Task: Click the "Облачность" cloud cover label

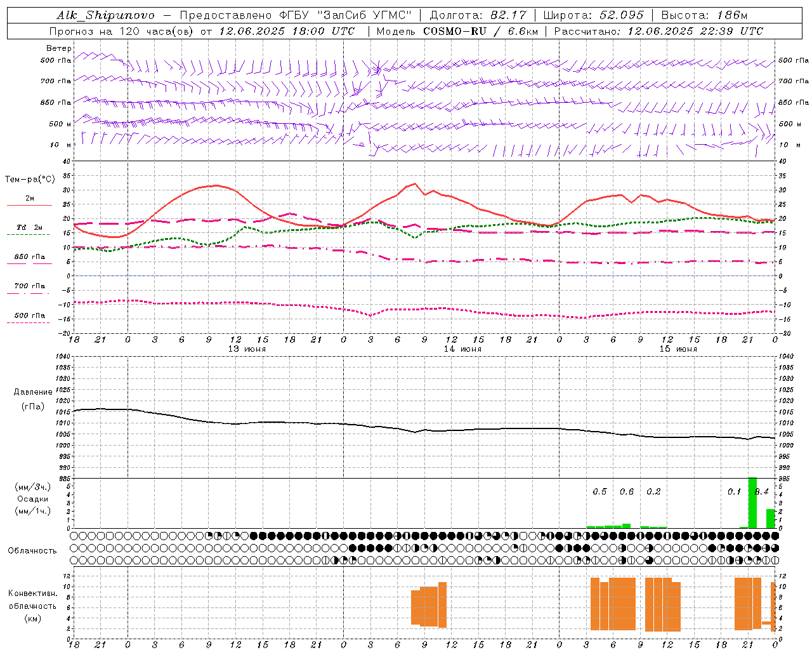Action: [32, 551]
